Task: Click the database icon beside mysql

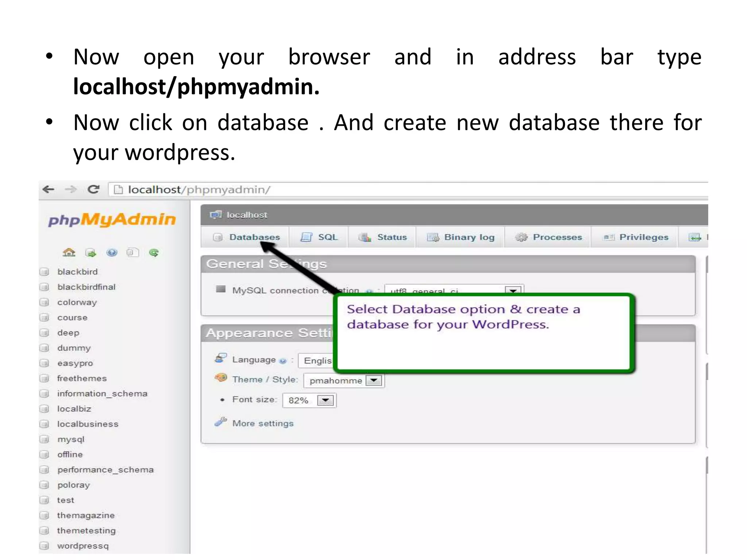Action: [x=44, y=439]
